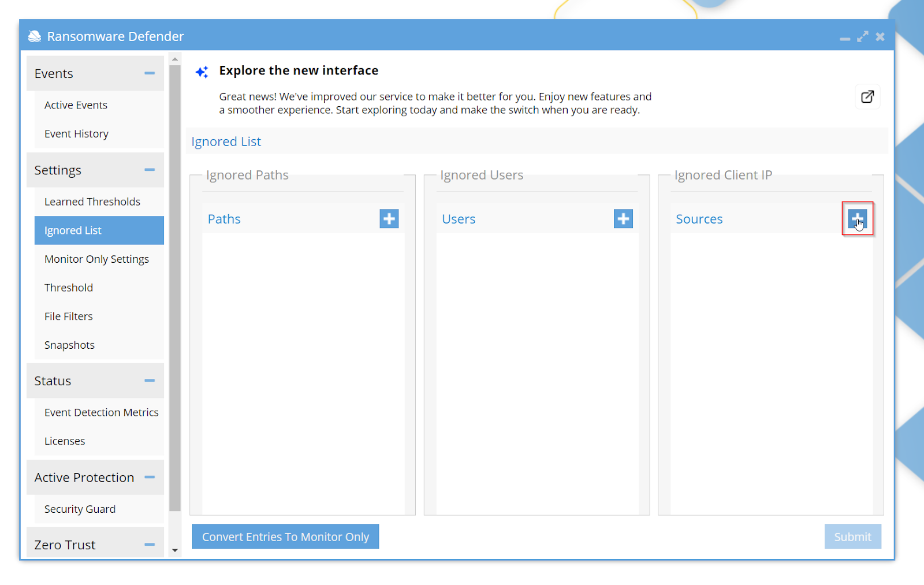Click the Users column header
924x585 pixels.
pyautogui.click(x=459, y=219)
